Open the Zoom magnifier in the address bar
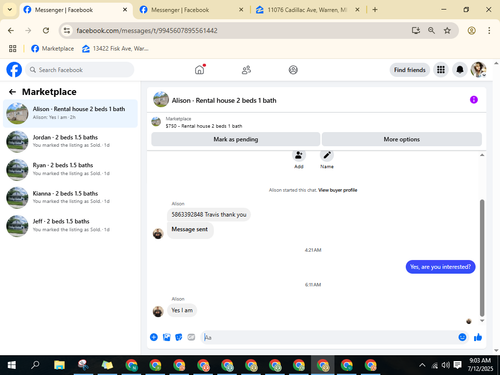 point(431,31)
